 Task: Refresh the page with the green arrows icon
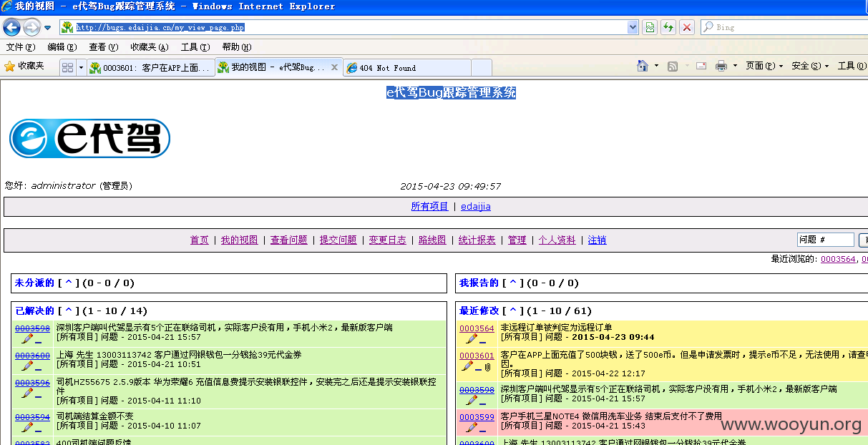pos(668,27)
